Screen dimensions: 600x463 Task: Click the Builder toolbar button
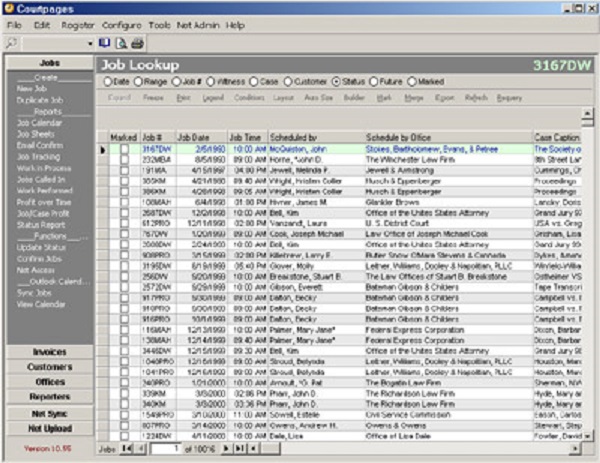point(354,98)
